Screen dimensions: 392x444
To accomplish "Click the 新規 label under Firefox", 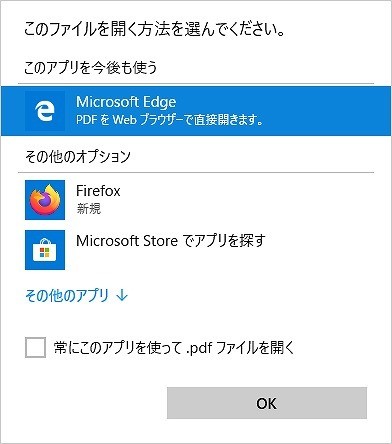I will (x=89, y=209).
